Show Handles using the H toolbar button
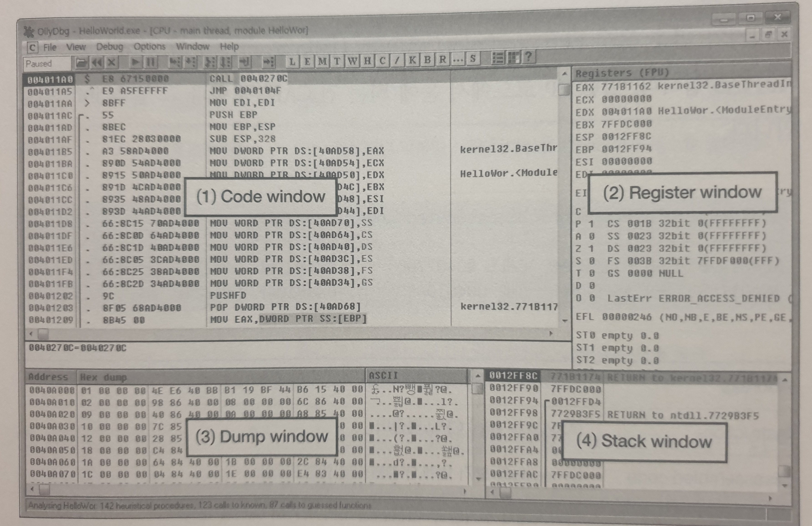 click(367, 61)
